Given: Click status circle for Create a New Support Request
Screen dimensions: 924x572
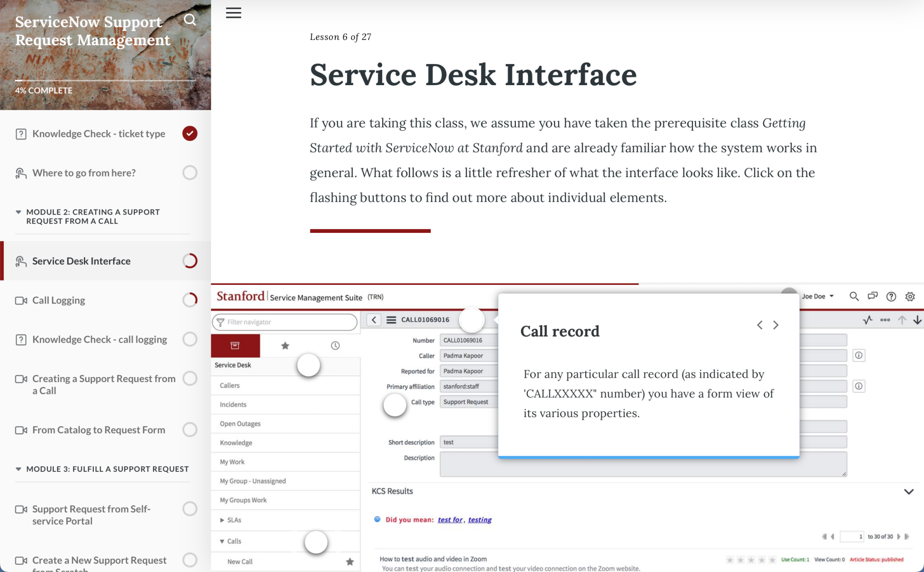Looking at the screenshot, I should (x=190, y=560).
